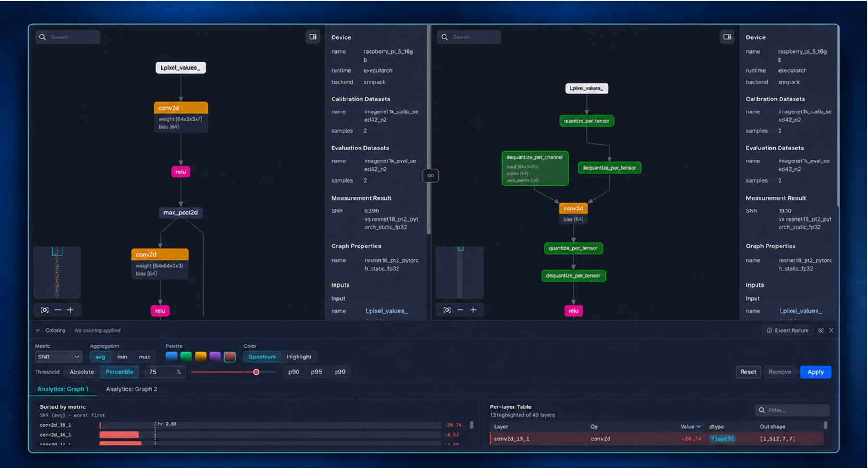
Task: Select the Lpixel_values_ node in left graph
Action: click(181, 68)
